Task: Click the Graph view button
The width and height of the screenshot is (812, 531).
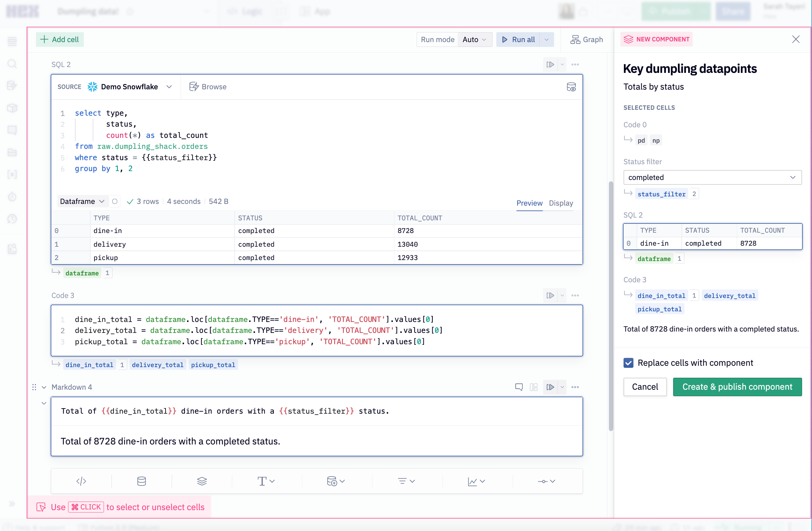Action: click(x=587, y=40)
